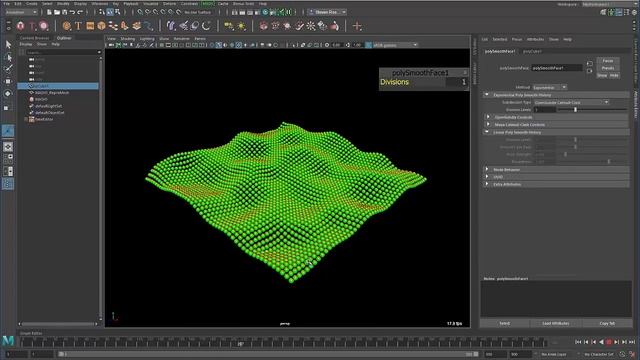Go to end of playback range
Image resolution: width=640 pixels, height=360 pixels.
pos(632,342)
